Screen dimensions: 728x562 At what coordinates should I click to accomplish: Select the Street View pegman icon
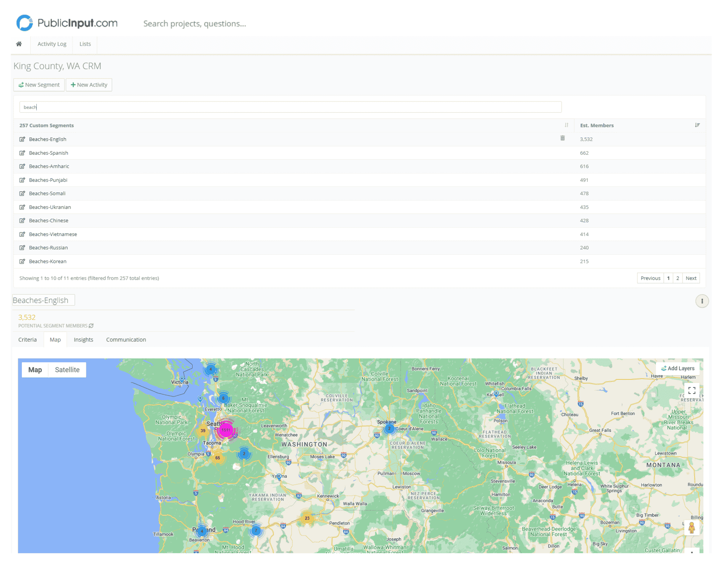click(x=692, y=527)
